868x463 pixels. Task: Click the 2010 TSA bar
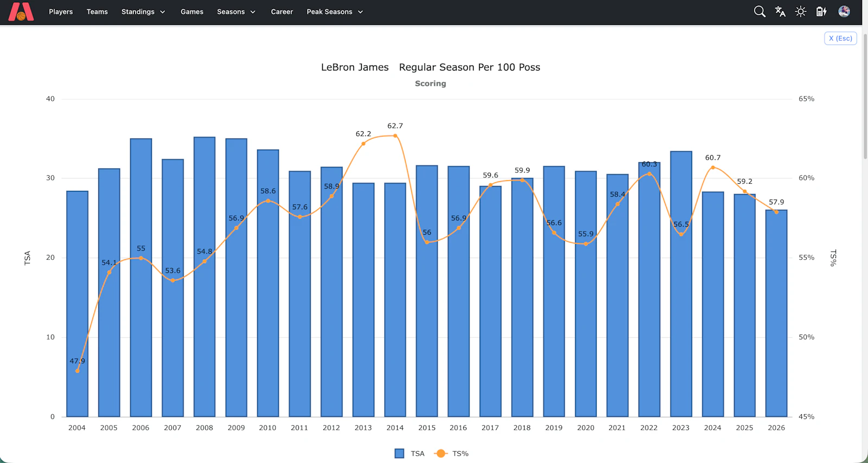(268, 284)
